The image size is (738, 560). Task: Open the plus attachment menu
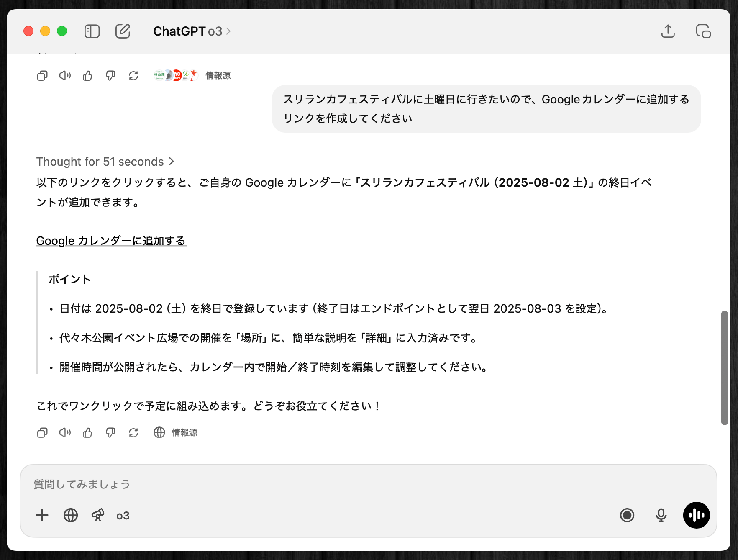click(42, 515)
